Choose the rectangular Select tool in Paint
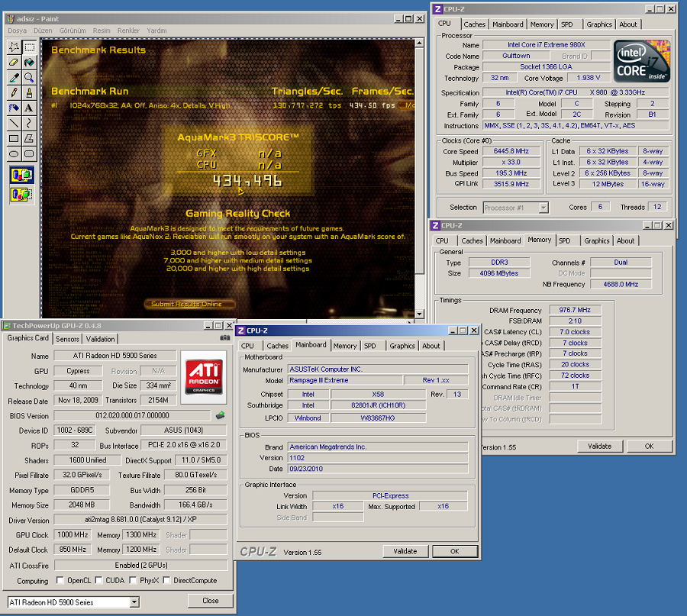Viewport: 687px width, 616px height. (29, 47)
